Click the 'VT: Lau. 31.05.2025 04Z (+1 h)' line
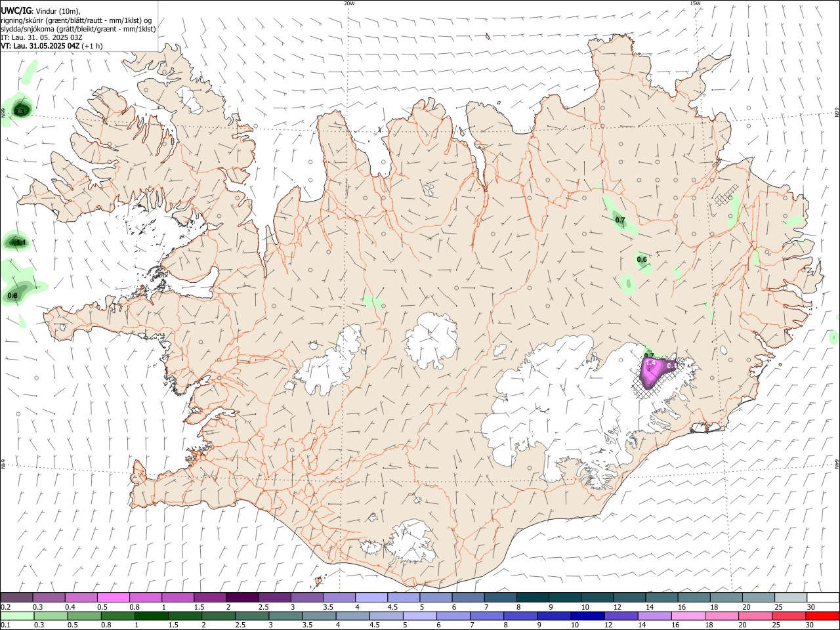Viewport: 840px width, 630px height. (x=51, y=46)
